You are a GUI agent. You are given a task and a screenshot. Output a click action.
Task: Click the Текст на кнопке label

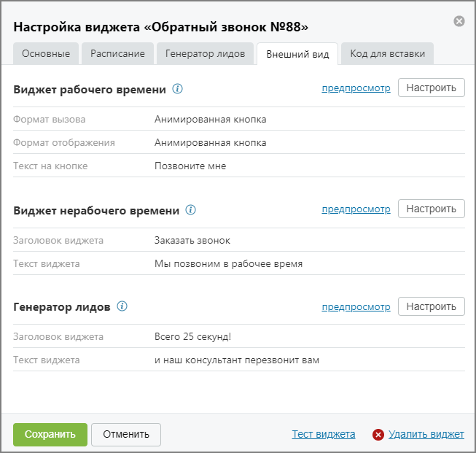click(x=50, y=166)
